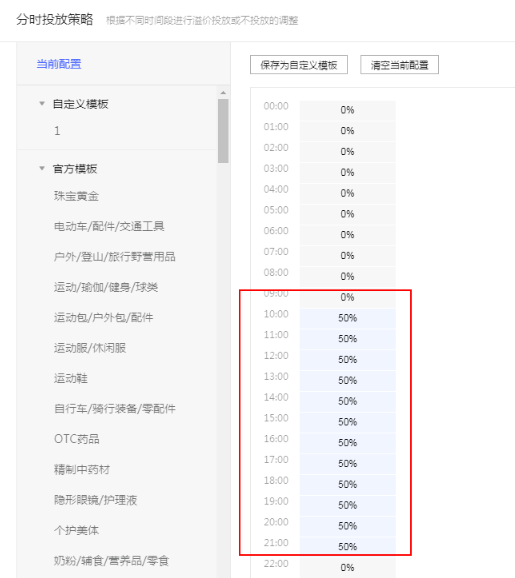Screen dimensions: 515x578
Task: Choose the 运动/瑜伽/健身/球类 template
Action: point(106,287)
